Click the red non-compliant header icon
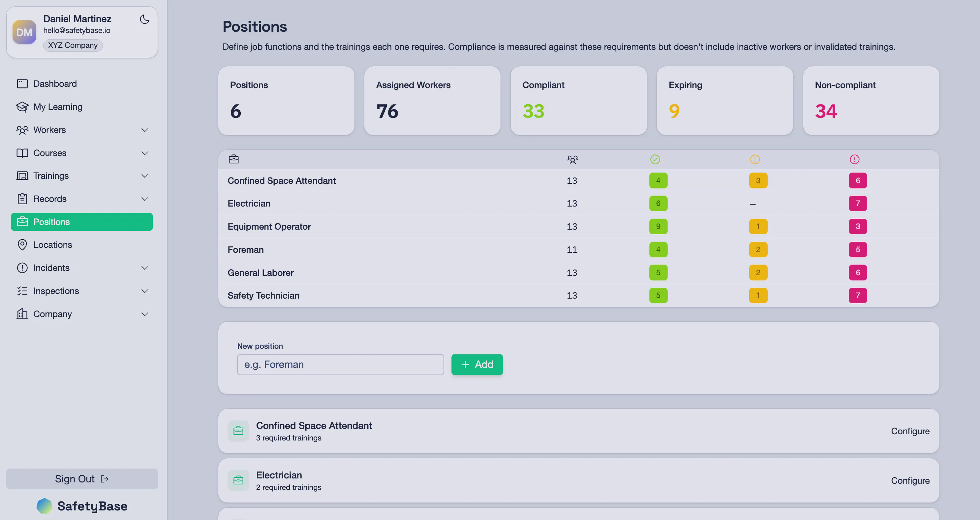 point(854,159)
